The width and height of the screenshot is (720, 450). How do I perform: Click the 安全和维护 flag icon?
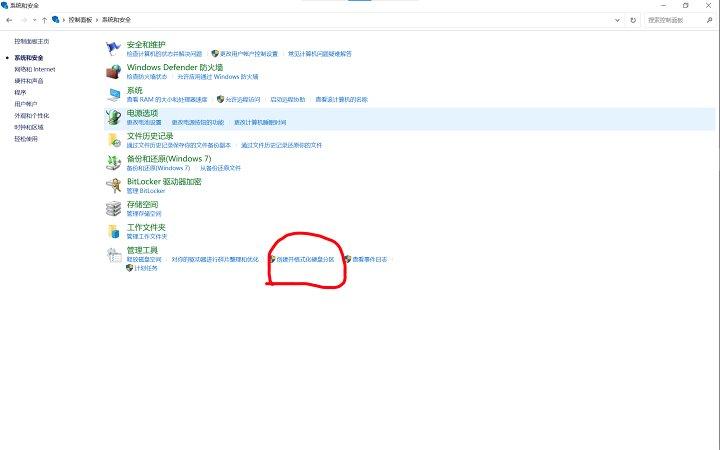point(113,48)
